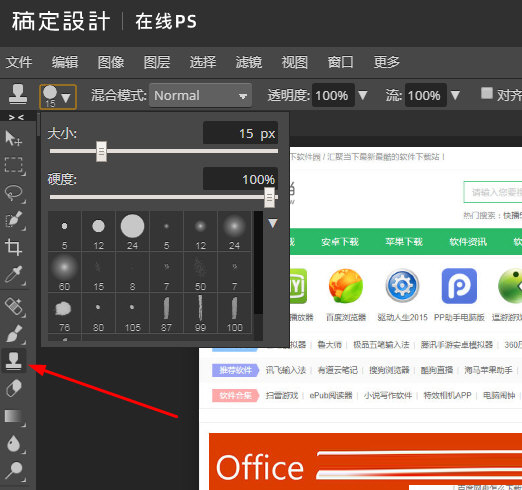Open the 图层 menu
The width and height of the screenshot is (522, 490).
click(157, 62)
